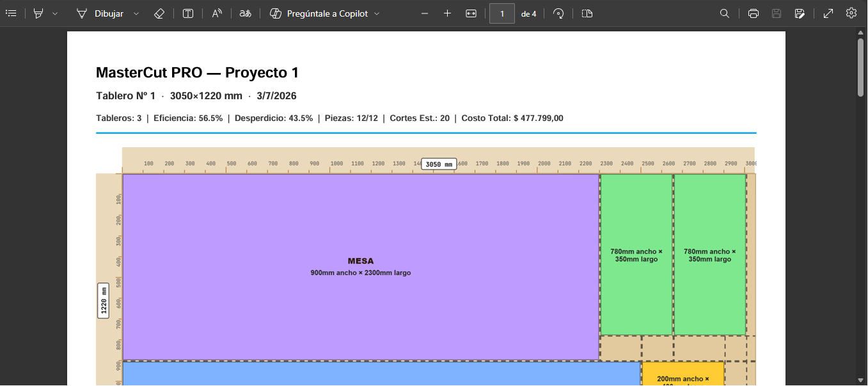Screen dimensions: 868x386
Task: Zoom in with the plus button
Action: coord(447,13)
